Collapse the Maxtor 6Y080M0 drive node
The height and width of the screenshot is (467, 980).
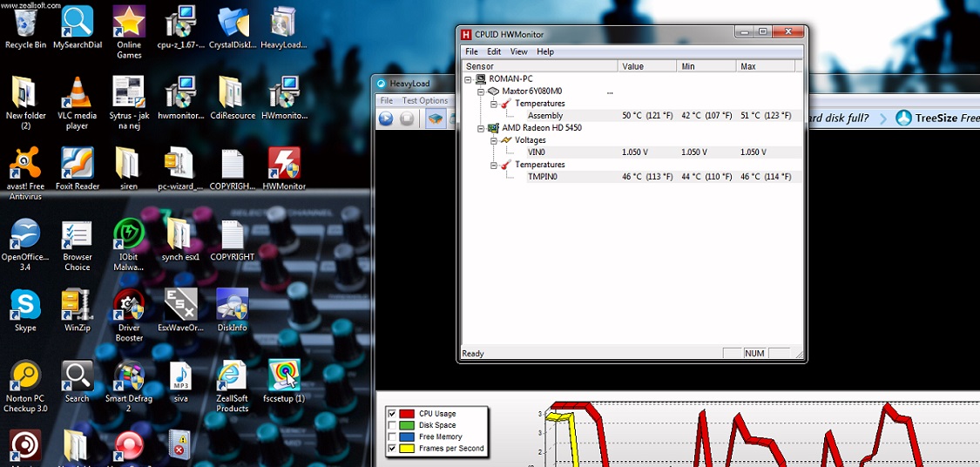point(481,91)
